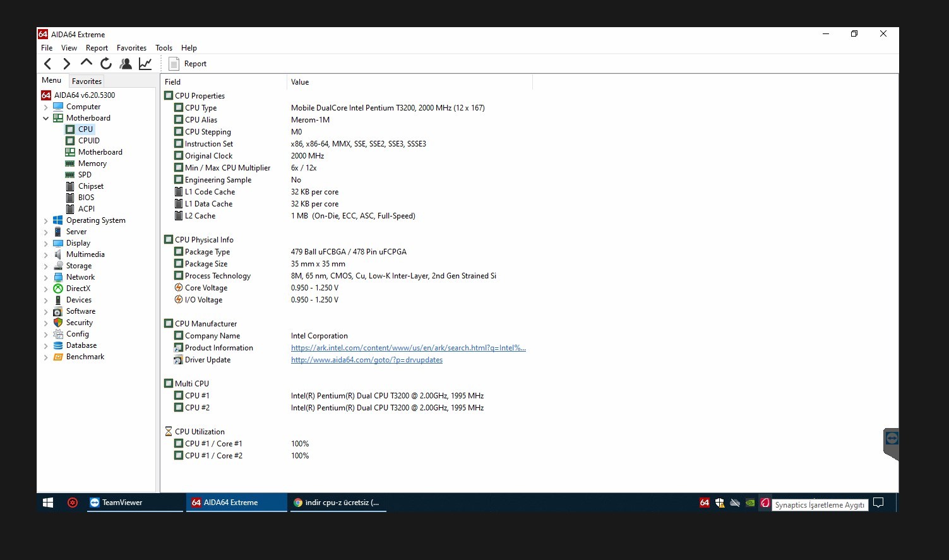Go up one level with Up arrow
Image resolution: width=949 pixels, height=560 pixels.
[87, 63]
